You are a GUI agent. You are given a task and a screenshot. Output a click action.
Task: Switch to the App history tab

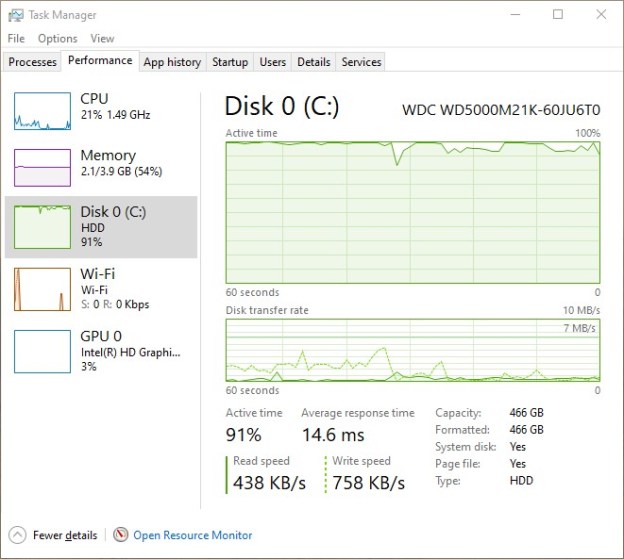coord(172,62)
